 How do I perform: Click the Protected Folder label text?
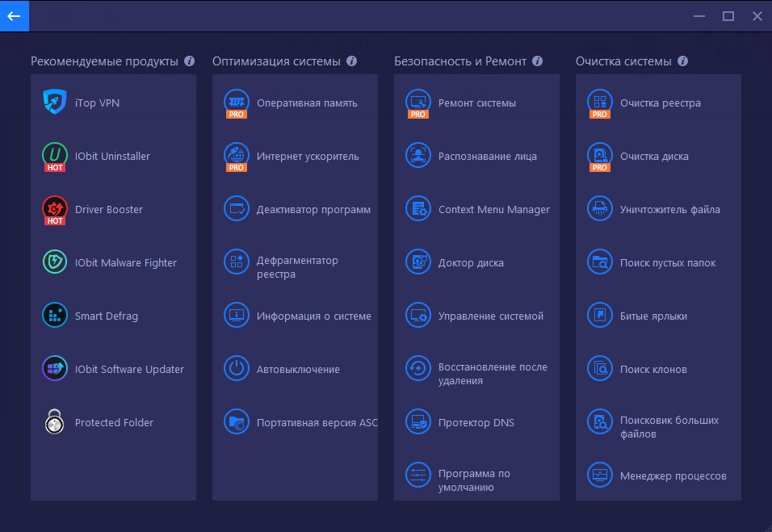click(x=114, y=422)
